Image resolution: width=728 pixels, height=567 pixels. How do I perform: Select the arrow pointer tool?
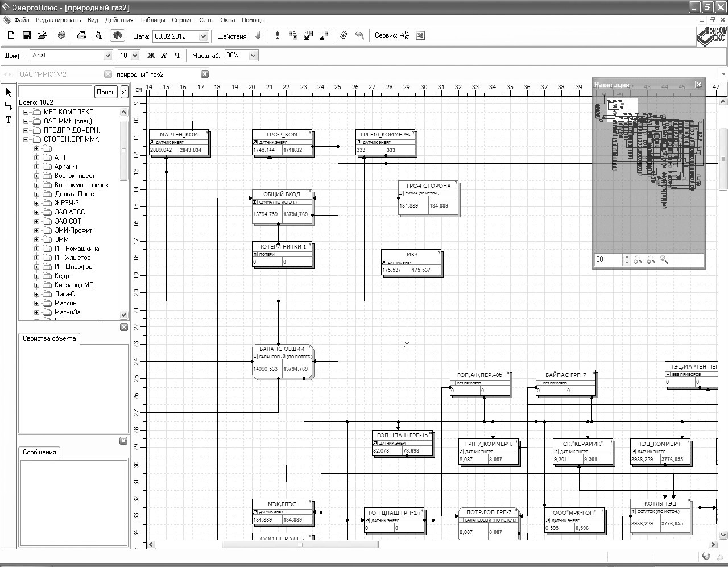click(9, 92)
